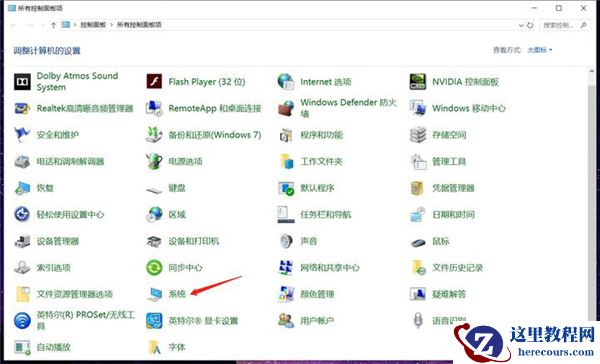The image size is (600, 364).
Task: Open 默认程序 icon
Action: [x=286, y=188]
